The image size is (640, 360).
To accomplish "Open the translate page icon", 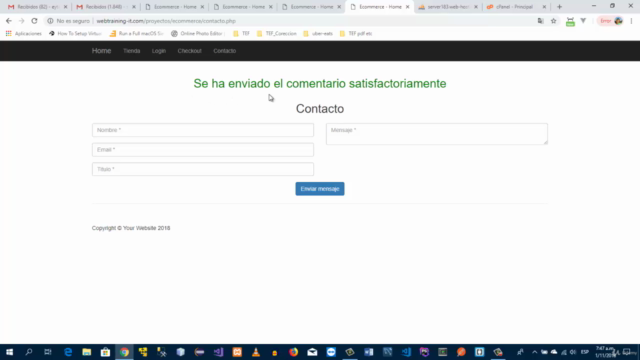I will [x=540, y=21].
